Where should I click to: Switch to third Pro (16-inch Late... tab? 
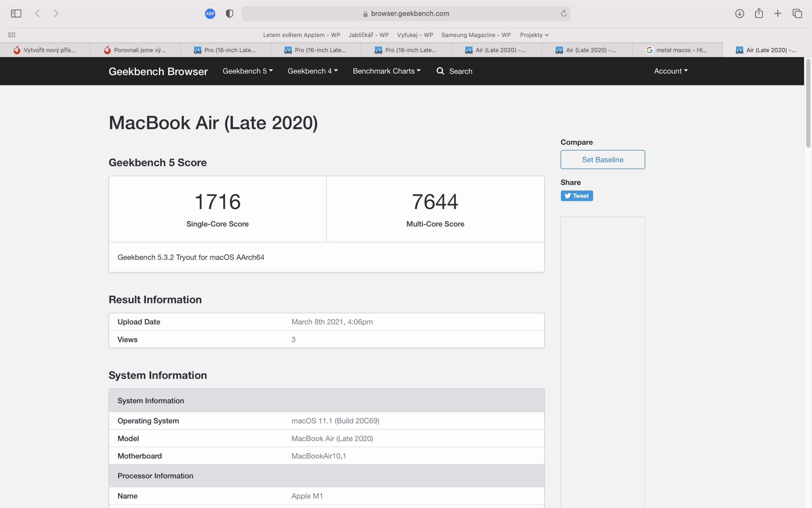click(x=406, y=50)
